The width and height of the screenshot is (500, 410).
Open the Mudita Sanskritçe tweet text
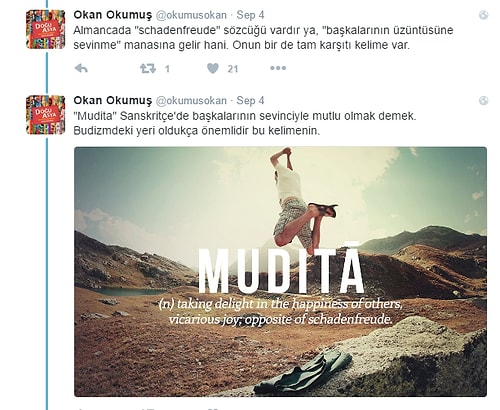pos(245,123)
